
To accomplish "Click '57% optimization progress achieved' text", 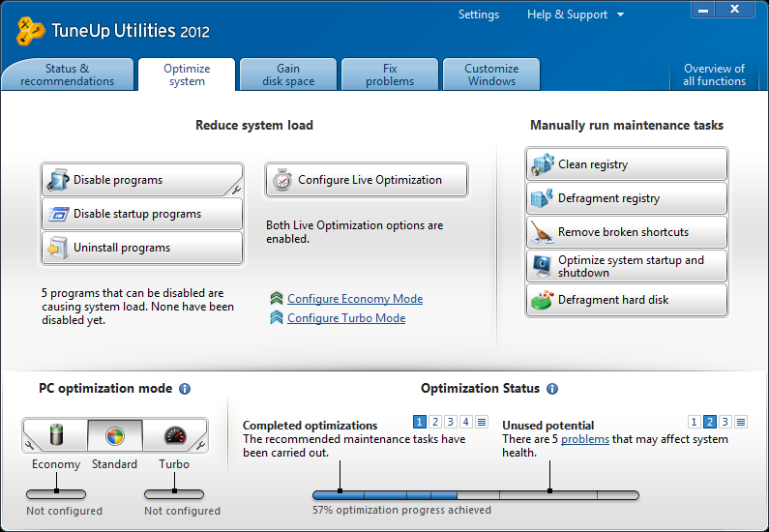I will [401, 510].
